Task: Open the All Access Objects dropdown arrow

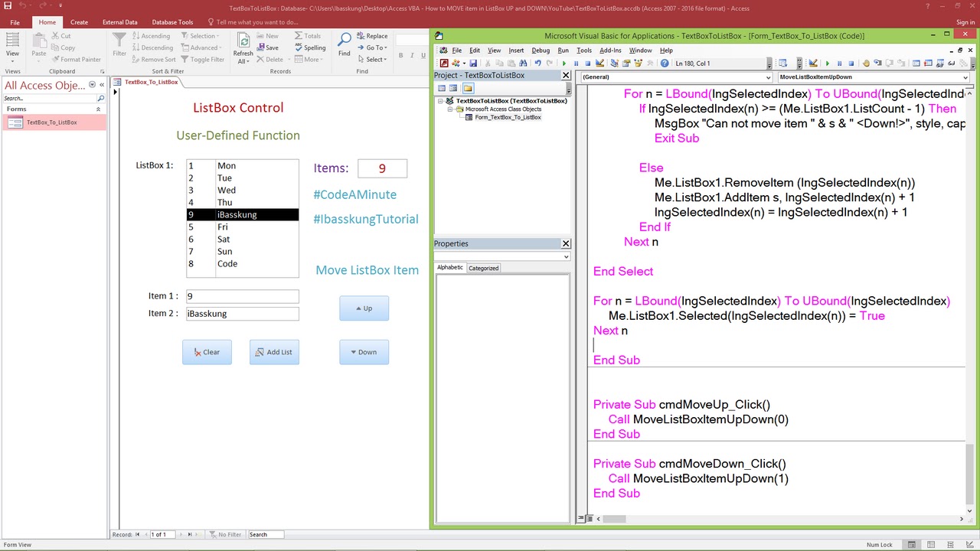Action: pos(92,85)
